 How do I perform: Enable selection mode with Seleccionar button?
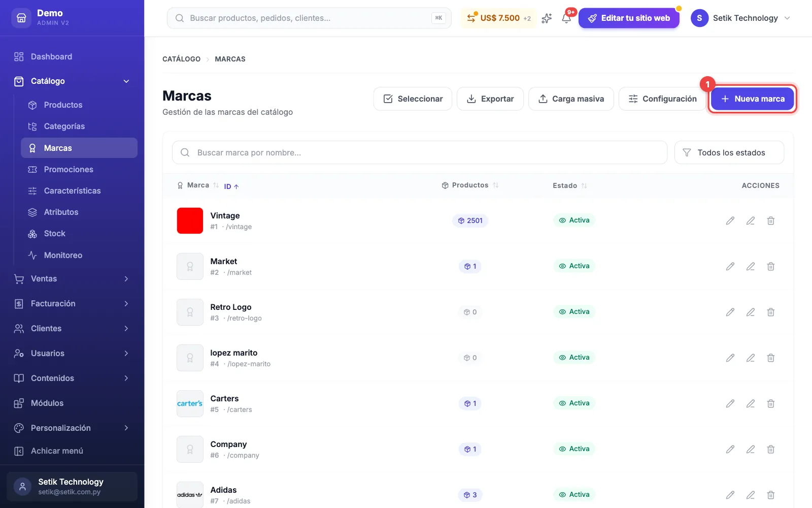(x=413, y=99)
